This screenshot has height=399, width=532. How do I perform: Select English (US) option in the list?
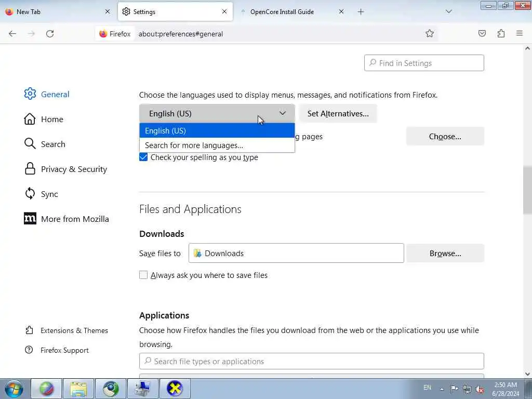coord(217,130)
